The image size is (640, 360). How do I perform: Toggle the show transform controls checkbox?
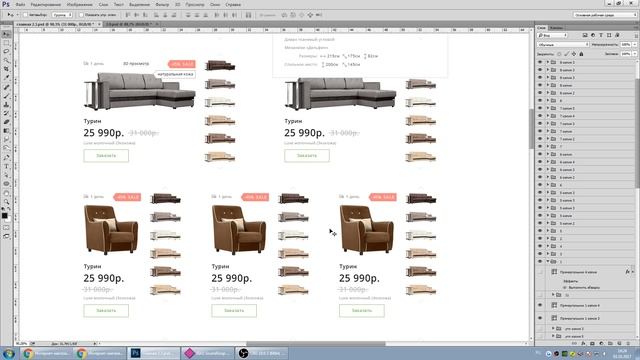point(81,15)
